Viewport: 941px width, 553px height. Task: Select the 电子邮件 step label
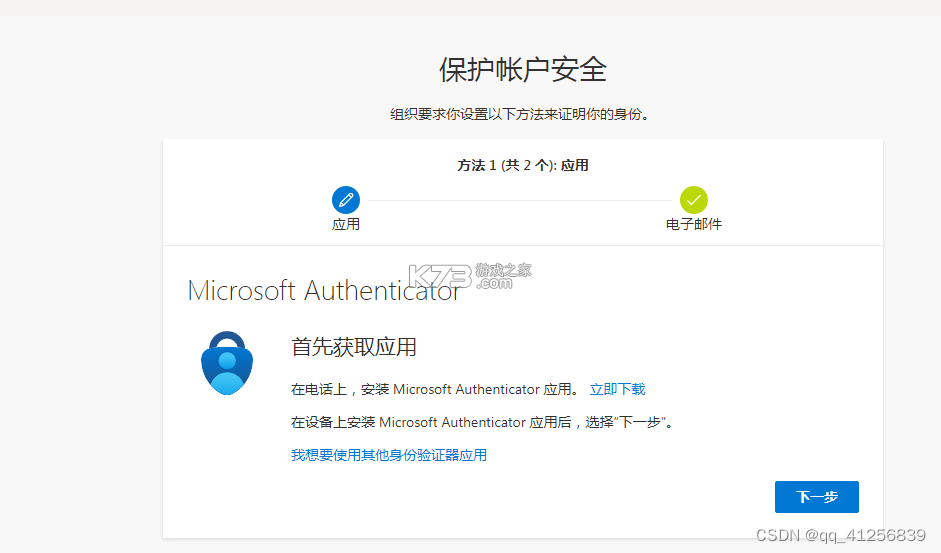coord(694,225)
